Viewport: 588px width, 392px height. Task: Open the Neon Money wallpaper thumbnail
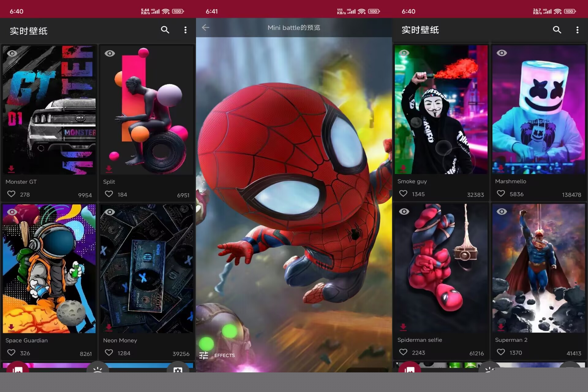point(147,269)
